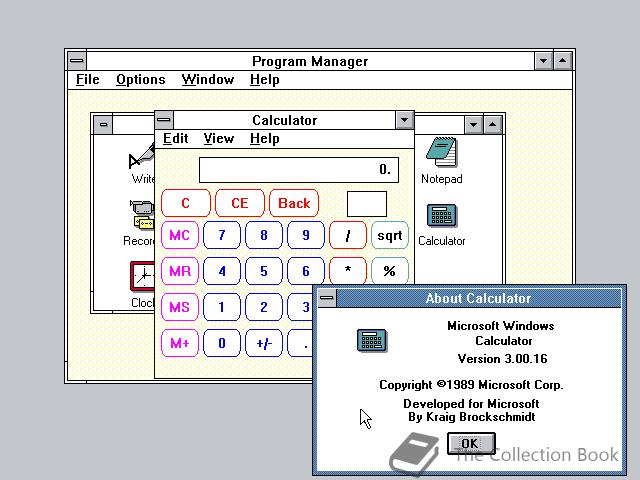This screenshot has height=480, width=640.
Task: Click 'Version 3.00.16' text
Action: [x=502, y=359]
